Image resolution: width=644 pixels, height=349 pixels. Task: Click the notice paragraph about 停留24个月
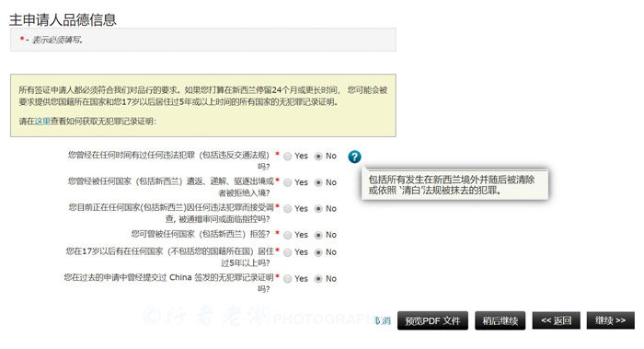(203, 96)
